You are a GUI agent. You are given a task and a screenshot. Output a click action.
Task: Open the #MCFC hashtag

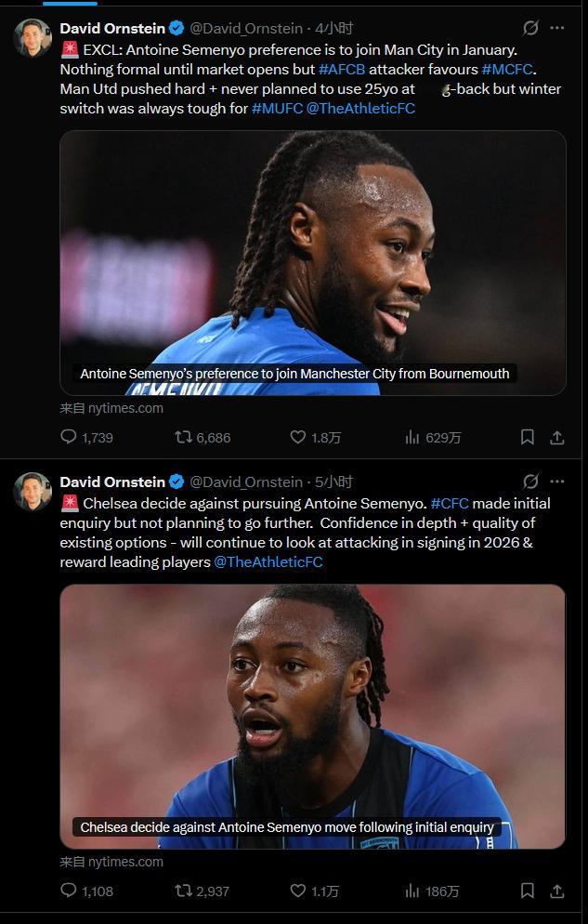pos(507,70)
